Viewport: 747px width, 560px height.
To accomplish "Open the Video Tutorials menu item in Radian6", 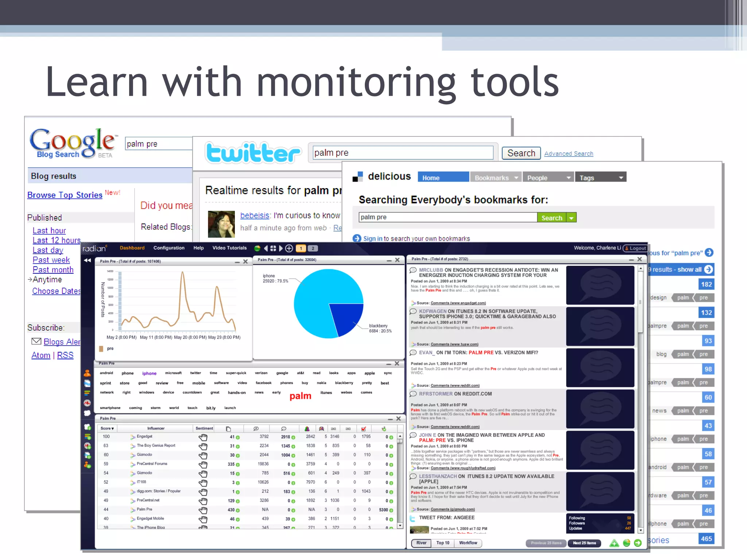I will (x=229, y=248).
